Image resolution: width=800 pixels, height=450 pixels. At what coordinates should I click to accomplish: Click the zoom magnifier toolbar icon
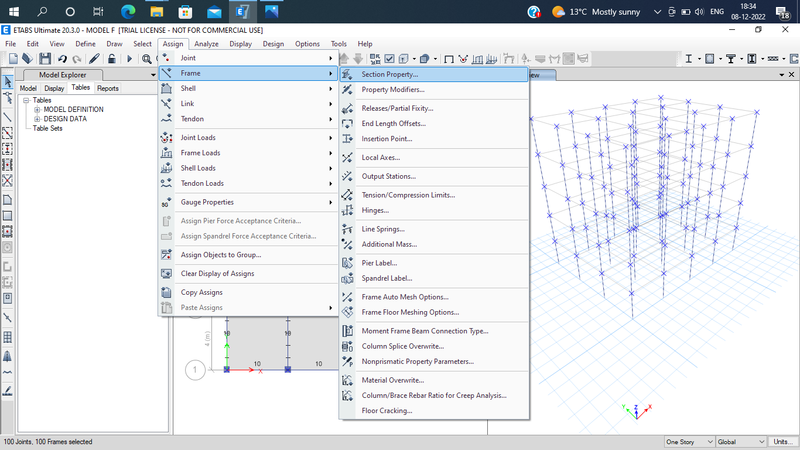(x=146, y=59)
